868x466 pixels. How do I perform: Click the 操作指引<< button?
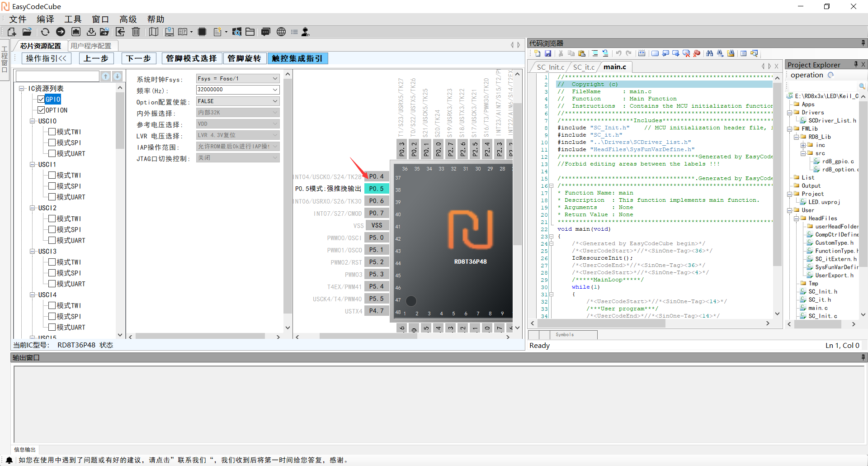point(46,58)
